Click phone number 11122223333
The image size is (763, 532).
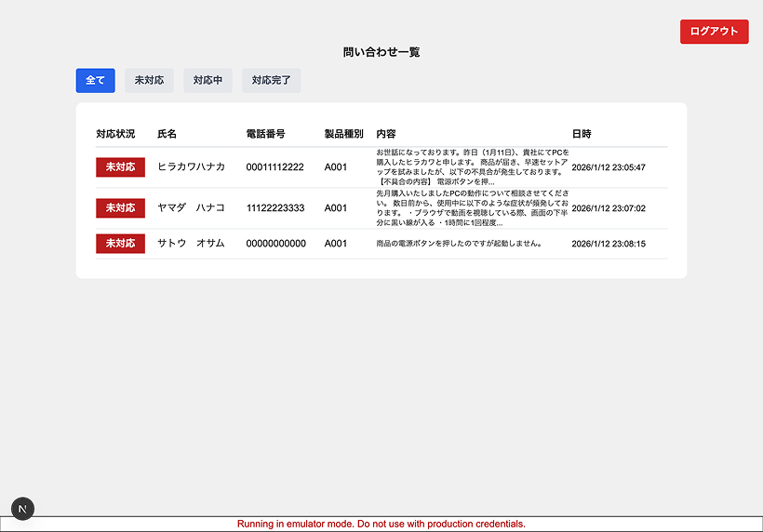point(274,208)
